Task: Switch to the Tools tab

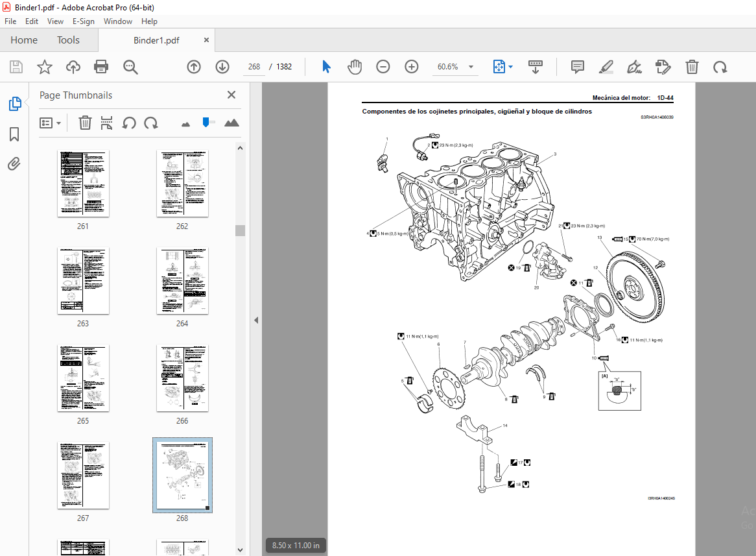Action: [69, 40]
